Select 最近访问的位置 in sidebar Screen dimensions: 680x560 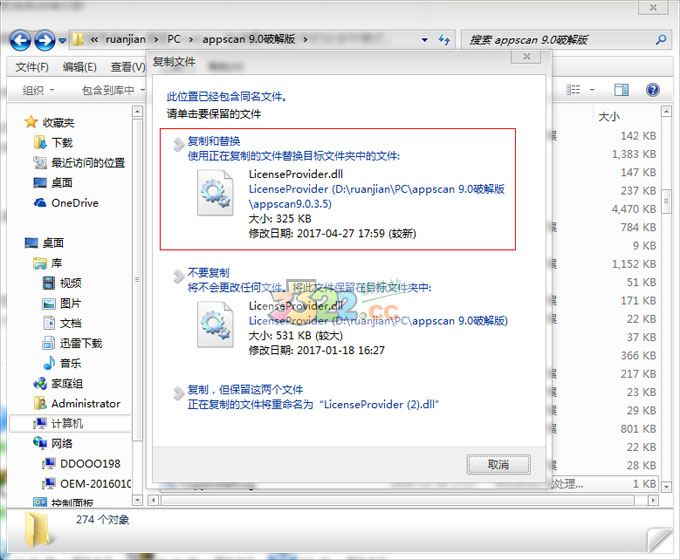pos(88,163)
